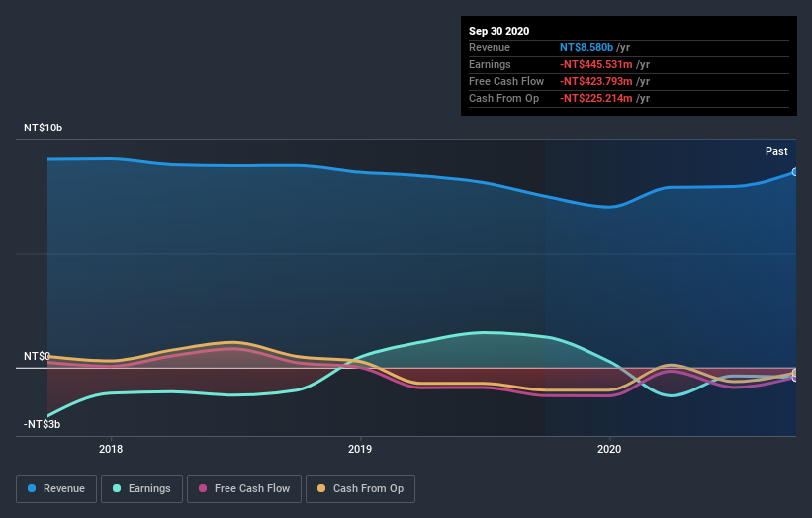
Task: Click the pink Free Cash Flow legend dot
Action: 203,488
